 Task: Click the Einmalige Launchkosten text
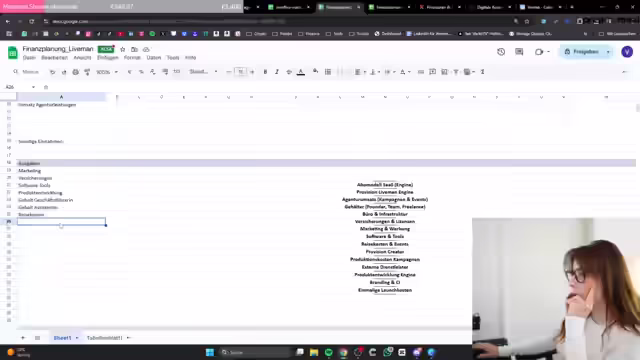coord(385,290)
